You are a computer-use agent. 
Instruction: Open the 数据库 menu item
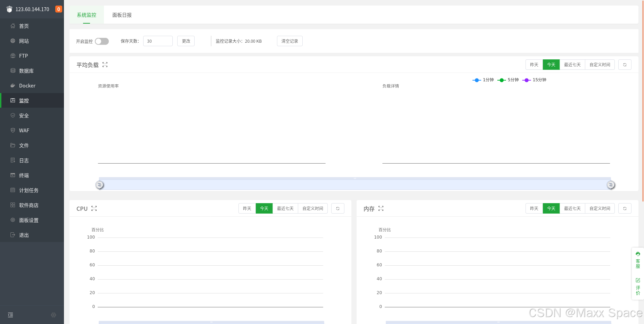[x=32, y=71]
